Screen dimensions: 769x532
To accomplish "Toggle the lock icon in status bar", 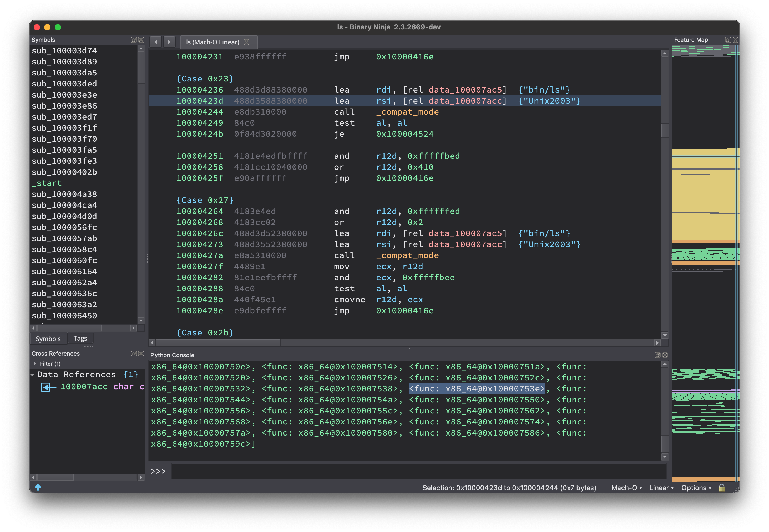I will click(x=721, y=488).
